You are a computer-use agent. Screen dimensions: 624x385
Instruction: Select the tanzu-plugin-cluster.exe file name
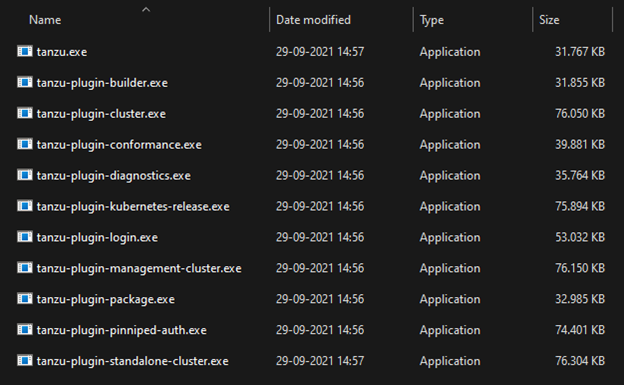click(101, 114)
